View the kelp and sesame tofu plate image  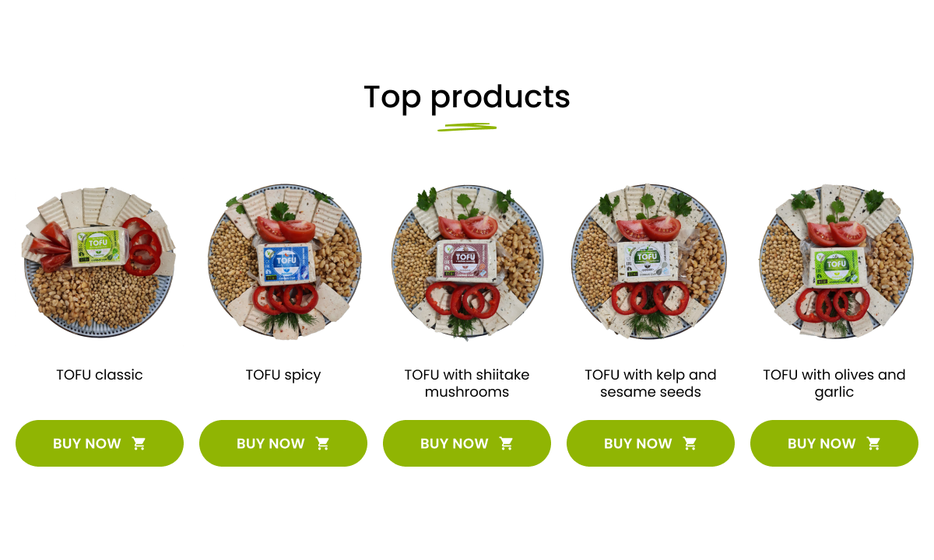point(650,262)
